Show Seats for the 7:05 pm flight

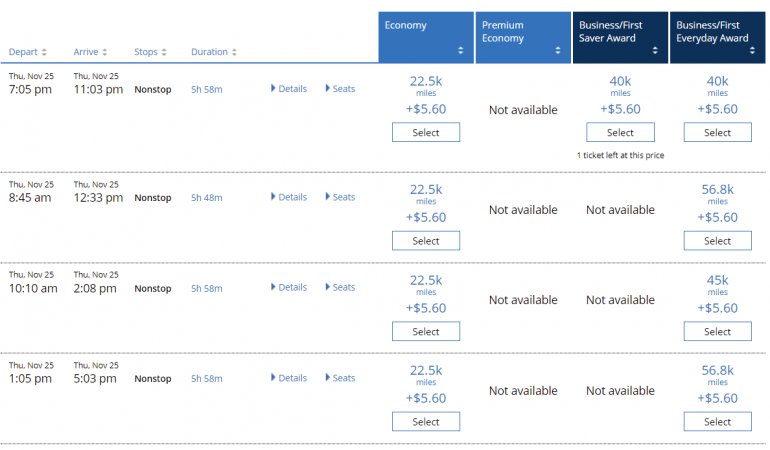point(340,89)
